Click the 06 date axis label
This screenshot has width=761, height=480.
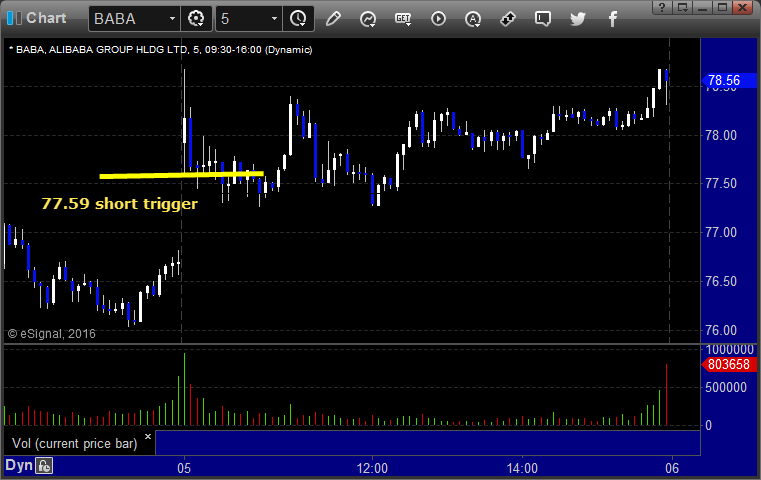point(672,468)
